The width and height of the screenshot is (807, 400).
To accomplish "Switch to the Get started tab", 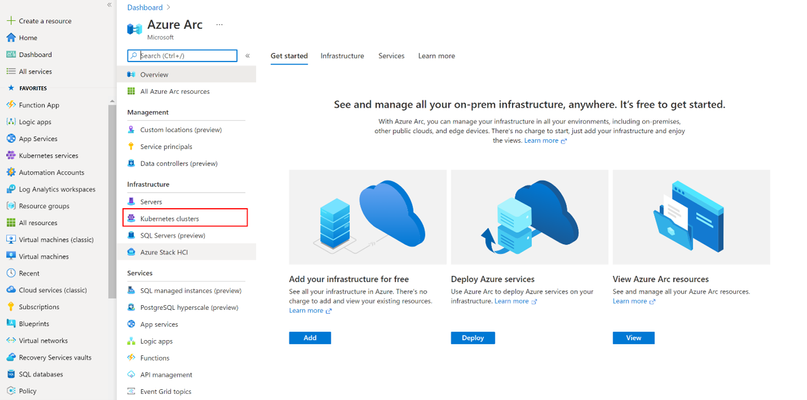I will 289,56.
